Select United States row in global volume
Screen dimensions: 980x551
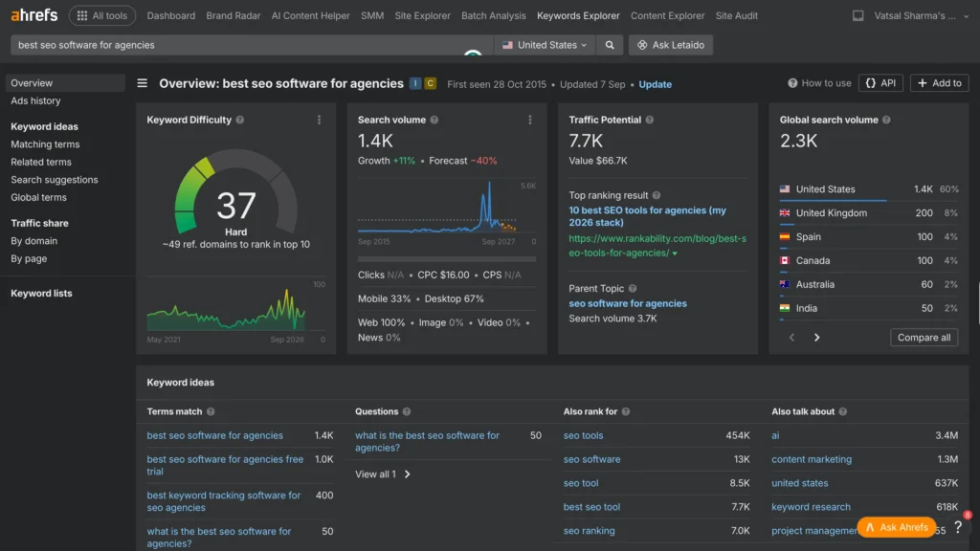869,189
